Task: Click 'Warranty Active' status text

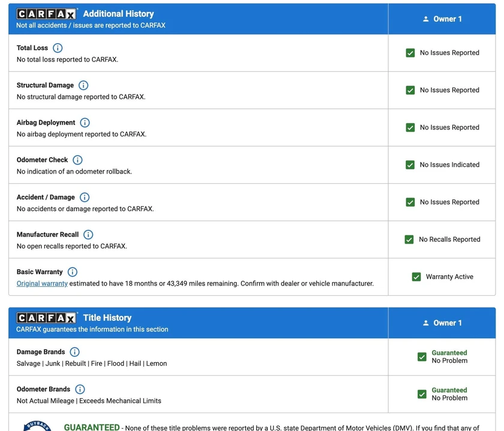Action: pos(449,277)
